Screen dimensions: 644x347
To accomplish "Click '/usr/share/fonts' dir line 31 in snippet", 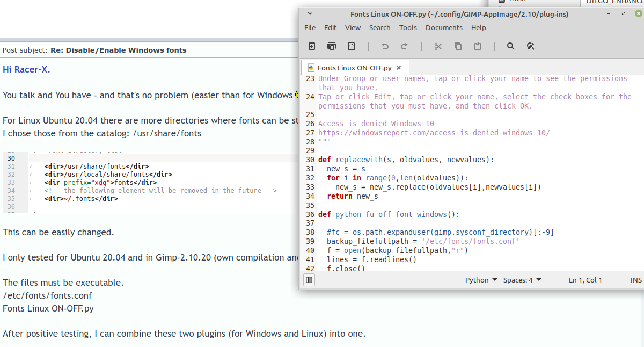I will pyautogui.click(x=97, y=167).
